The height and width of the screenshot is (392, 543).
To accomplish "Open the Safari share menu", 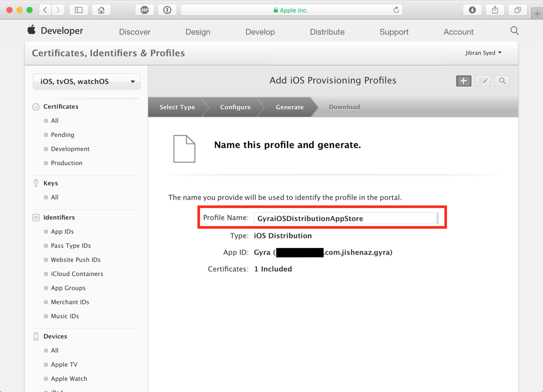I will click(x=495, y=10).
